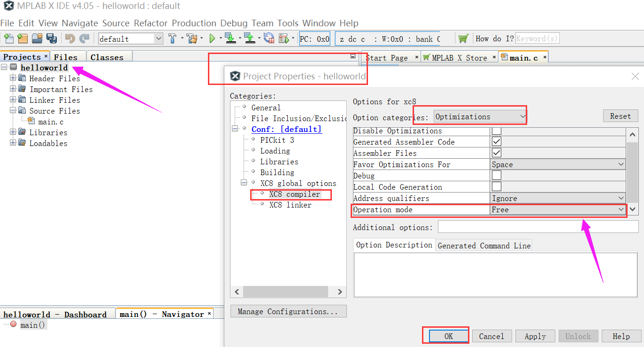Click the helloworld project chip icon

click(x=14, y=68)
